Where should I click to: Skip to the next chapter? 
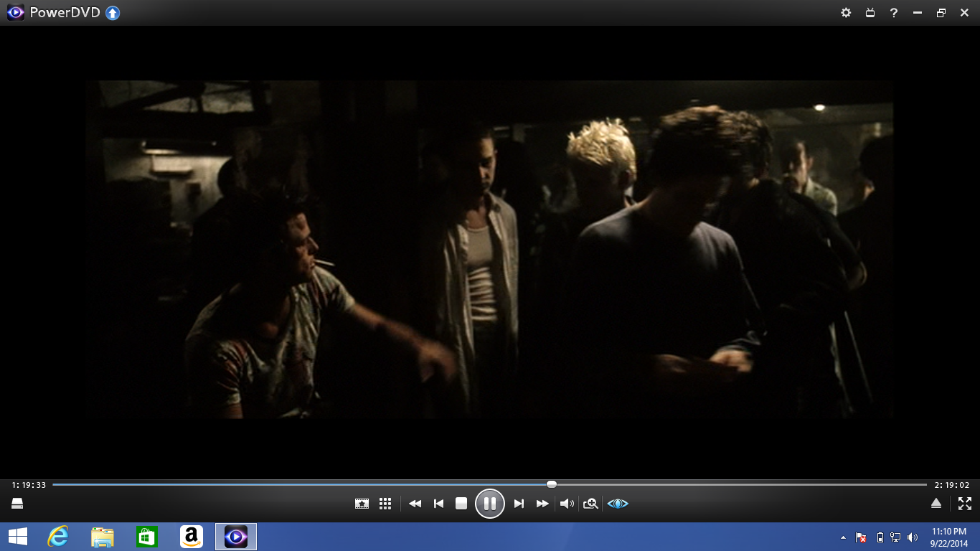pos(519,504)
